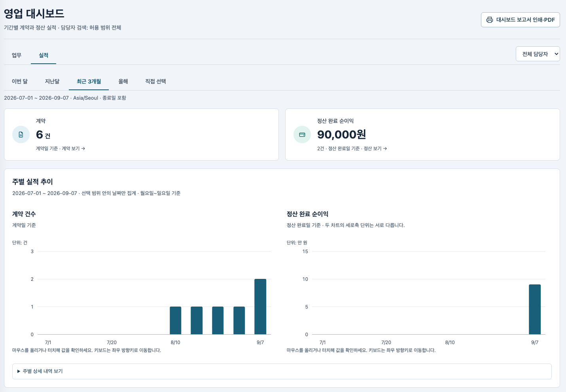Click the 단위: 만 원 label

(x=297, y=243)
